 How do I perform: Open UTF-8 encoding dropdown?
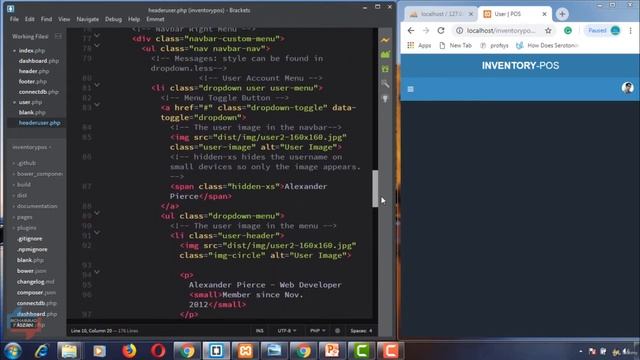point(287,331)
